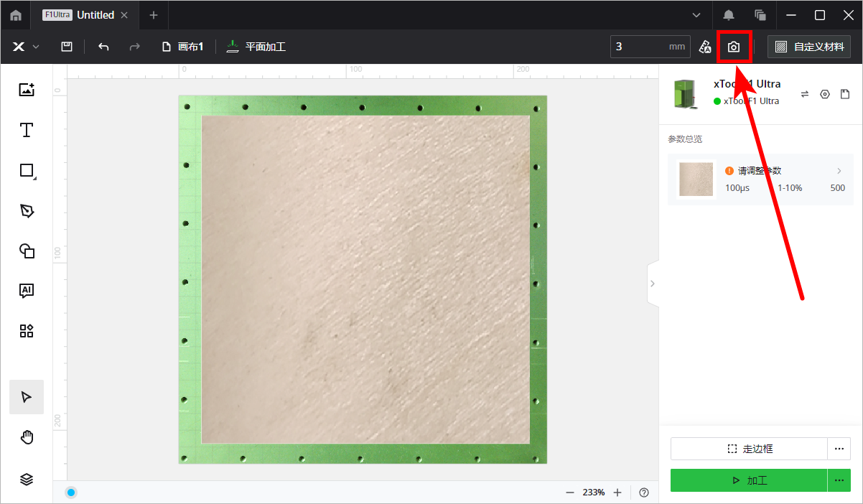Click the zoom in plus button
This screenshot has width=863, height=504.
tap(617, 493)
